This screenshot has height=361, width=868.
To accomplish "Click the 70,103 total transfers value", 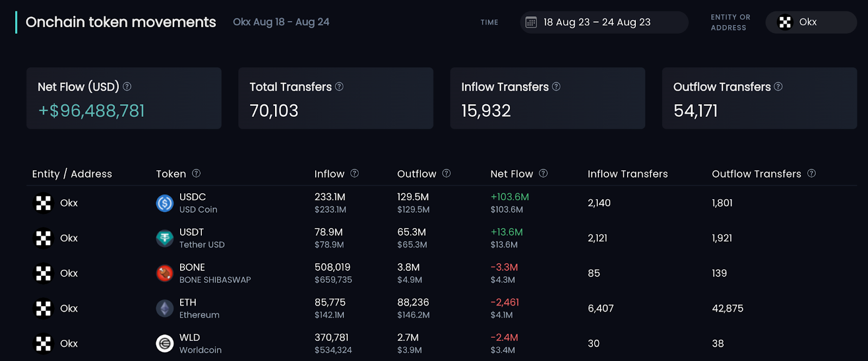I will point(274,111).
